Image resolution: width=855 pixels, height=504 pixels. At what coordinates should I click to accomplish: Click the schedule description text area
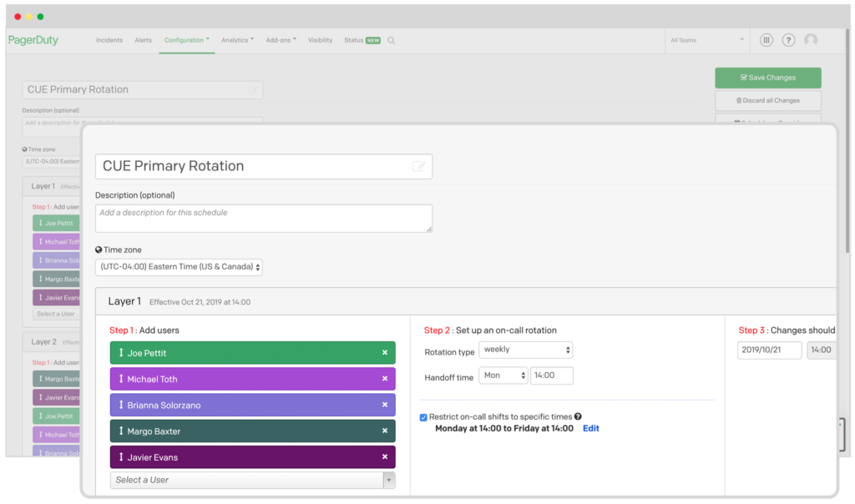pos(263,218)
